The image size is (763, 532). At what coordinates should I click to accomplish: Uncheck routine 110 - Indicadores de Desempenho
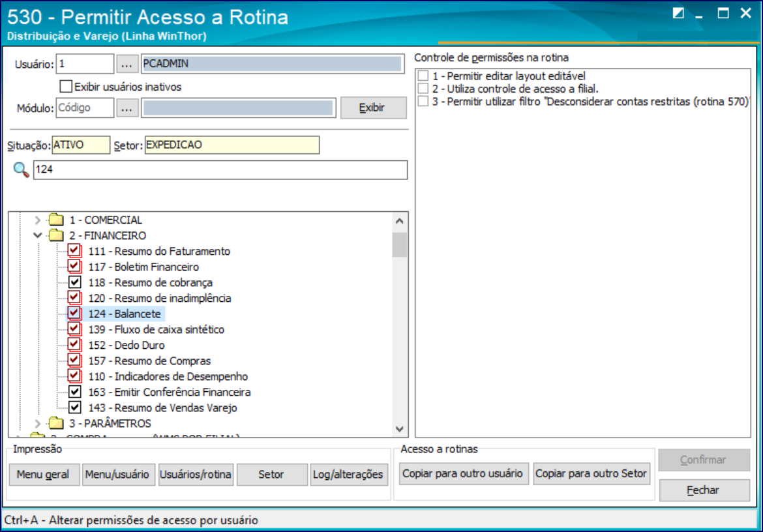pos(74,376)
